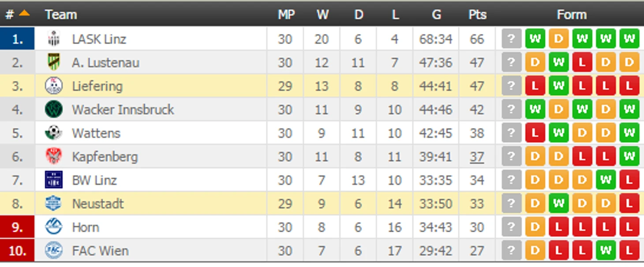Sort standings by Pts column header
This screenshot has width=644, height=267.
pos(477,15)
